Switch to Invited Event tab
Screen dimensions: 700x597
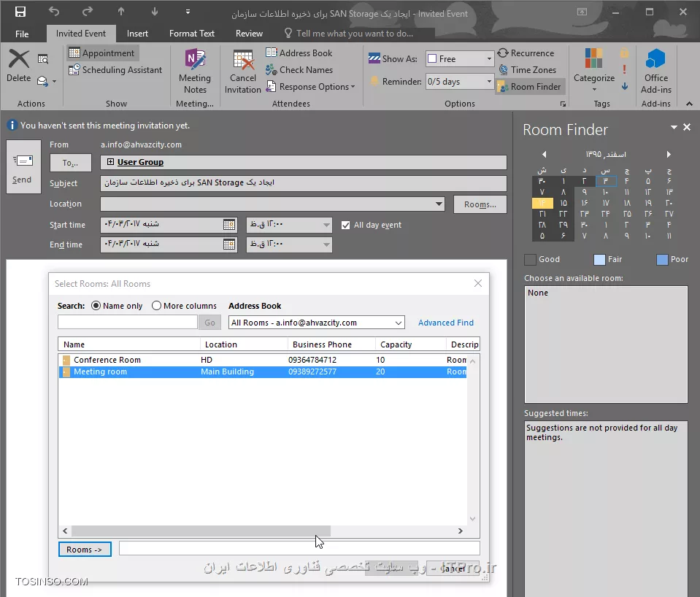81,34
